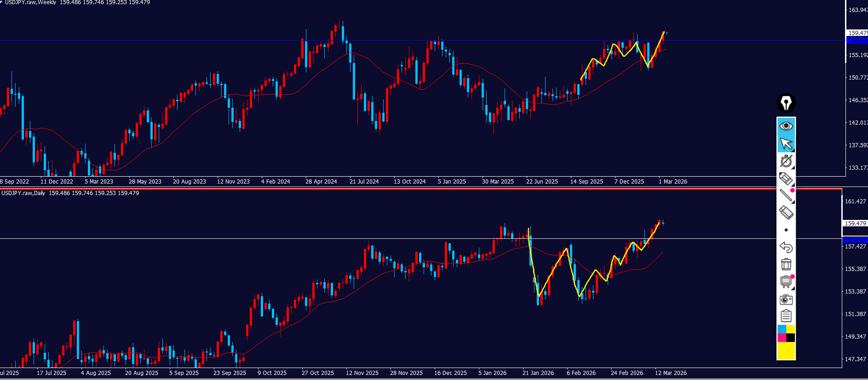Viewport: 868px width, 380px height.
Task: Pick the cyan color swatch
Action: click(x=782, y=329)
